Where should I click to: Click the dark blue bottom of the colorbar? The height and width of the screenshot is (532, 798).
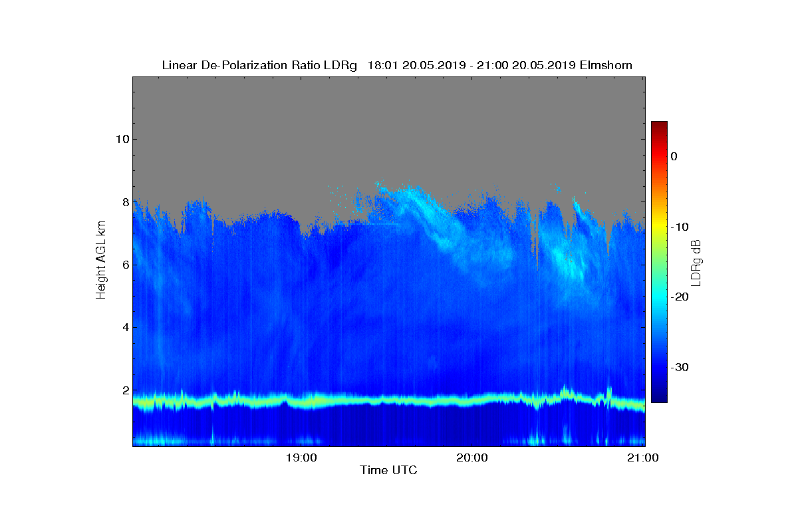(x=659, y=396)
